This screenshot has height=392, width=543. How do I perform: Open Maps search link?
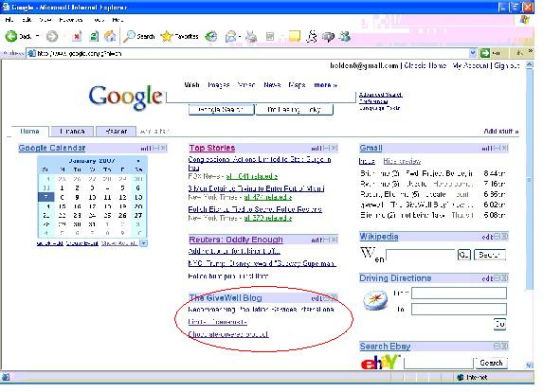click(297, 85)
